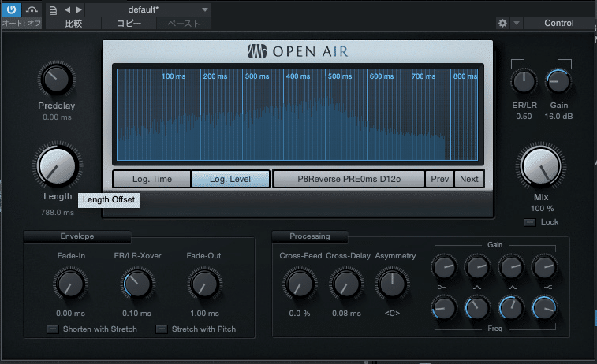The image size is (597, 364).
Task: Click the Fade-In value 0.00 ms
Action: [x=70, y=314]
